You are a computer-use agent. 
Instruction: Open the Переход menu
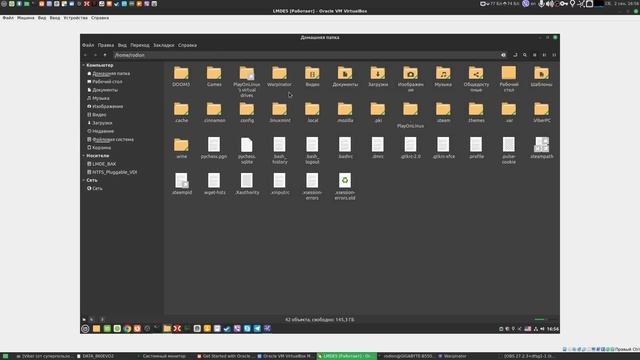click(140, 45)
